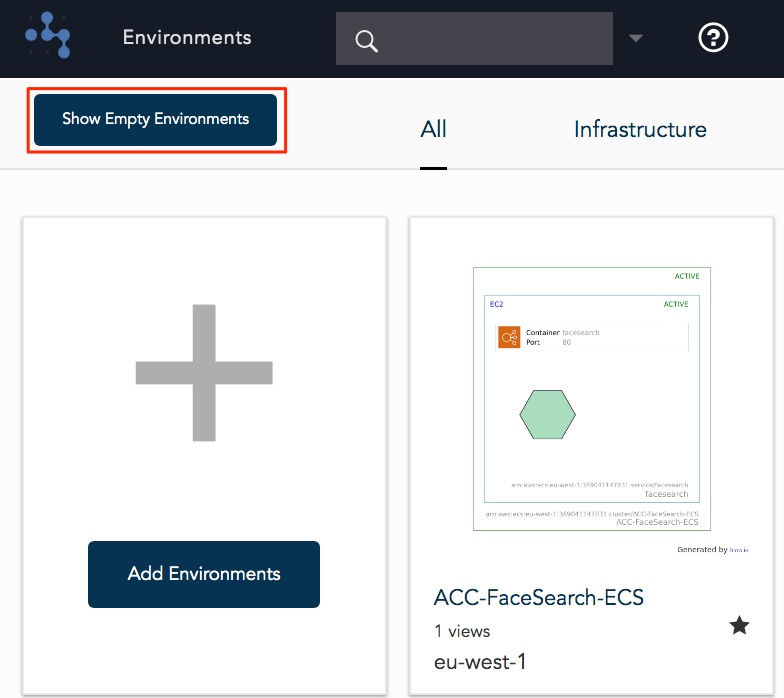Click the EC2 label in the diagram

tap(496, 304)
